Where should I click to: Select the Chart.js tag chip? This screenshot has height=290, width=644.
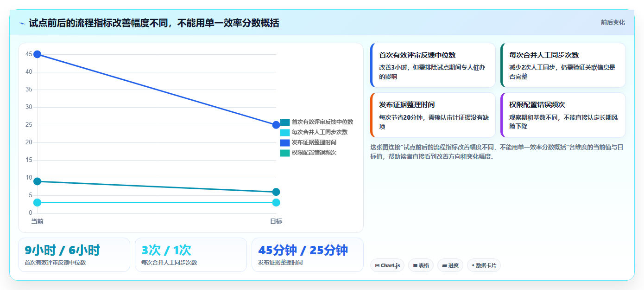[387, 265]
